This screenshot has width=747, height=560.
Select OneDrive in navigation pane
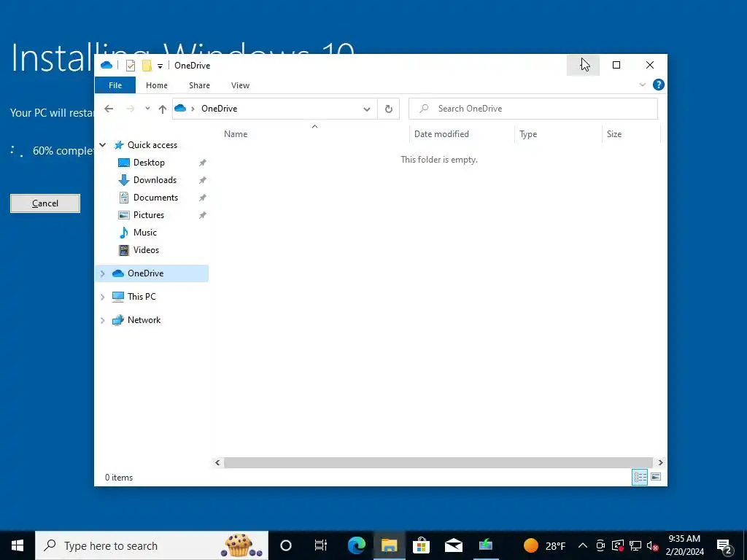[x=145, y=273]
